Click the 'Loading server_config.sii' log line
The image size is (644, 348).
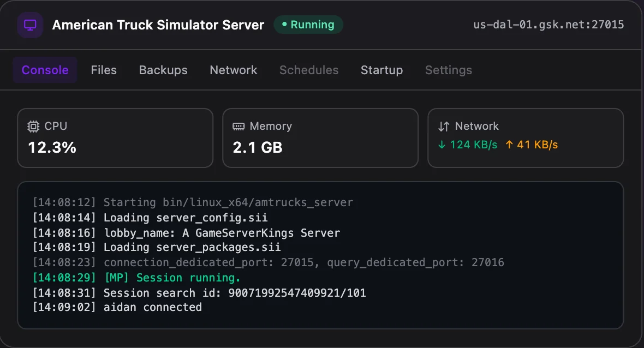150,218
